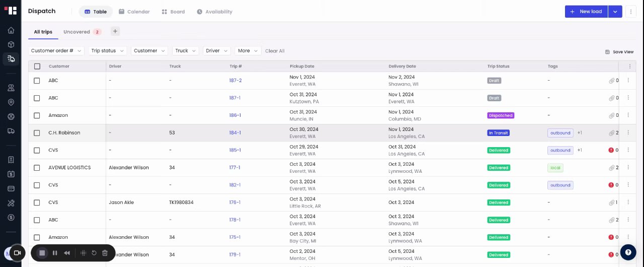Click Clear All filters
The width and height of the screenshot is (644, 267).
[275, 51]
